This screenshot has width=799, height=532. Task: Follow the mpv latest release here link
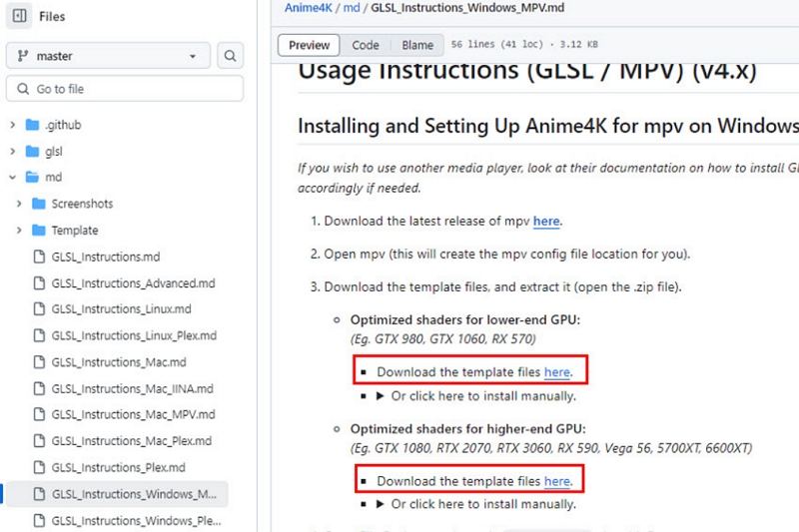pyautogui.click(x=546, y=222)
